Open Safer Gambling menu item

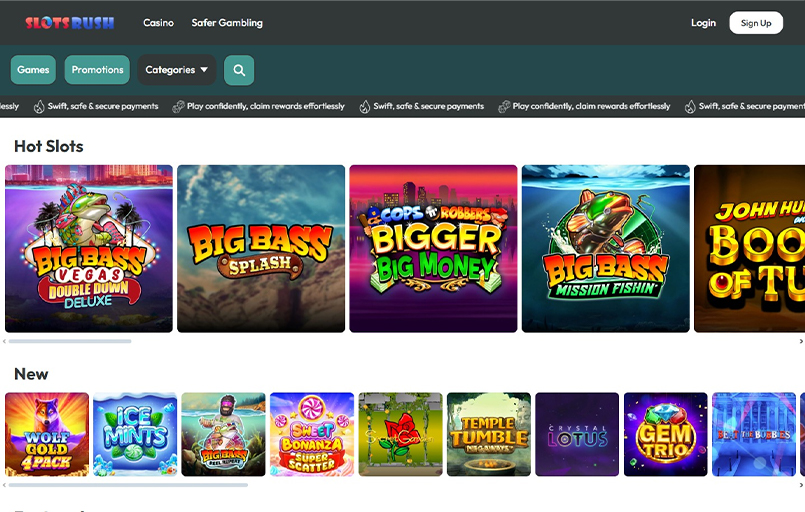[227, 23]
